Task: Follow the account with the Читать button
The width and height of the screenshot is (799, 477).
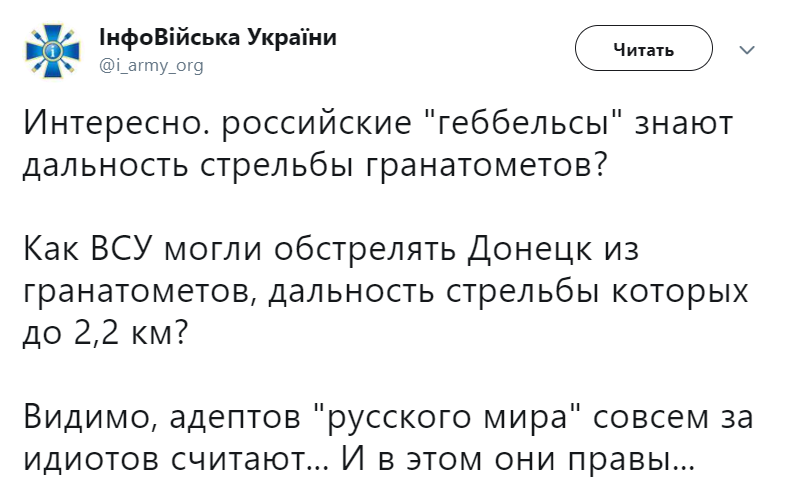Action: coord(644,48)
